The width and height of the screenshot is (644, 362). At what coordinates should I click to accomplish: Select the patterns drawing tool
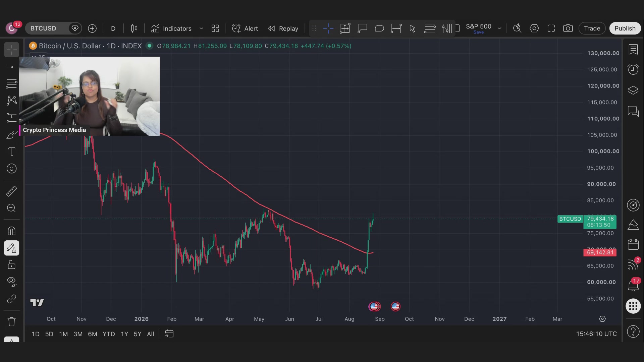pos(12,100)
